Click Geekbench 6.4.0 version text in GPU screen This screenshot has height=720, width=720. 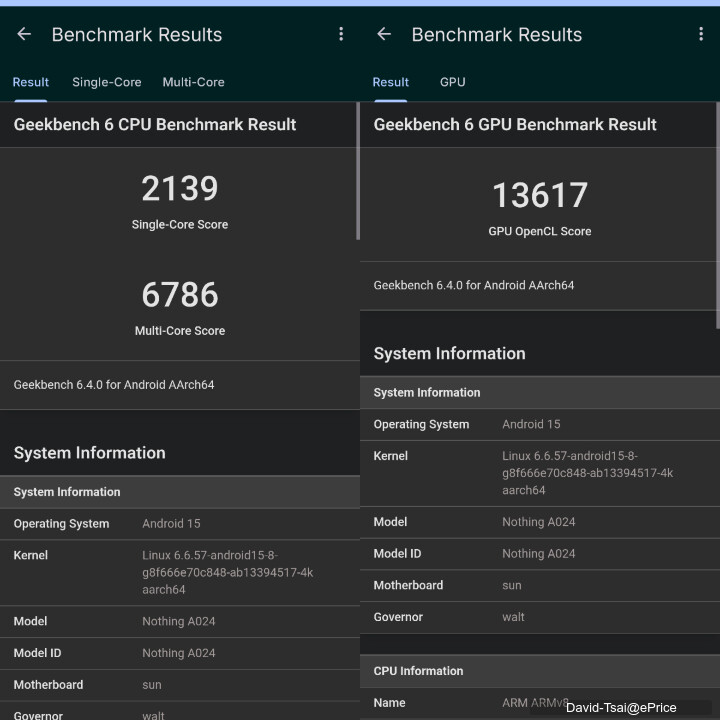tap(473, 285)
